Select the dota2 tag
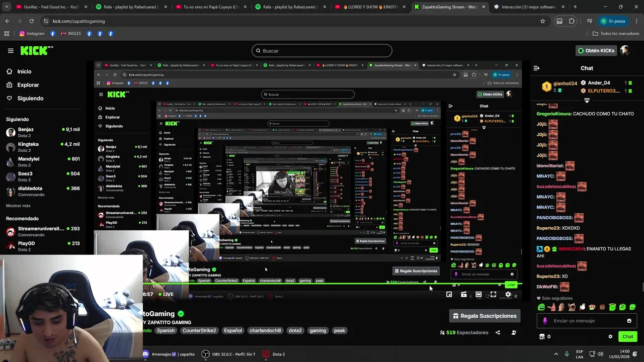Image resolution: width=644 pixels, height=362 pixels. coord(295,330)
